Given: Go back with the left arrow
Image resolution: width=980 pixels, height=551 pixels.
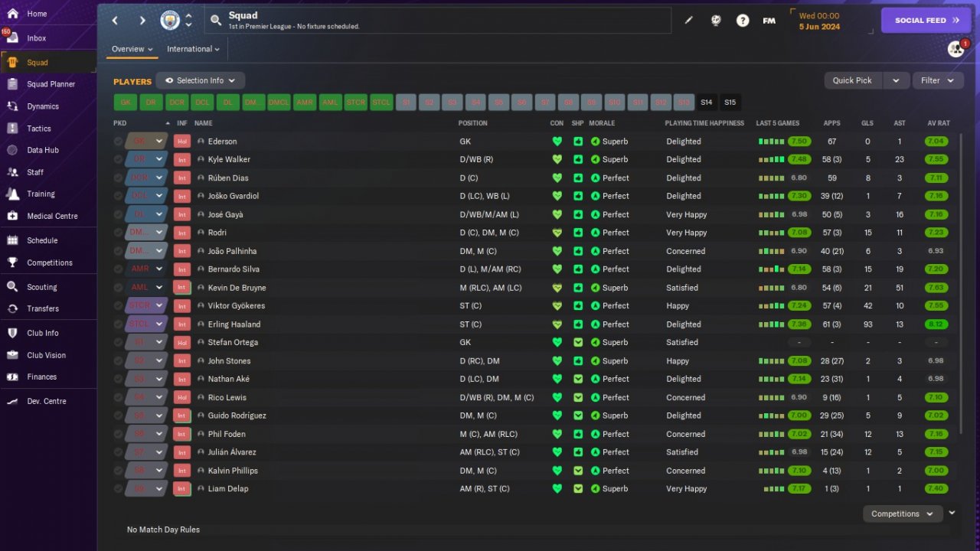Looking at the screenshot, I should pos(115,21).
